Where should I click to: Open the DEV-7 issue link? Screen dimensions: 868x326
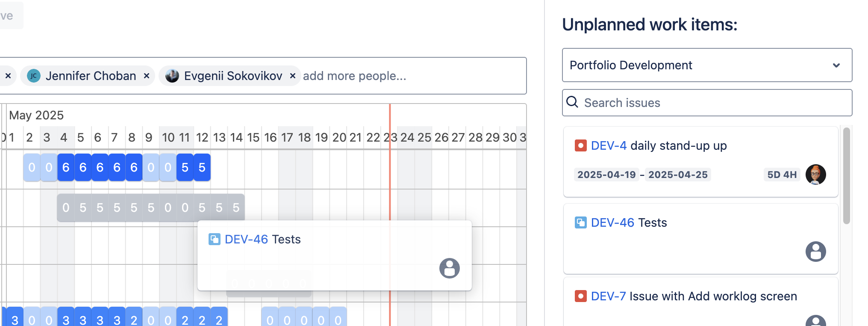click(x=608, y=296)
